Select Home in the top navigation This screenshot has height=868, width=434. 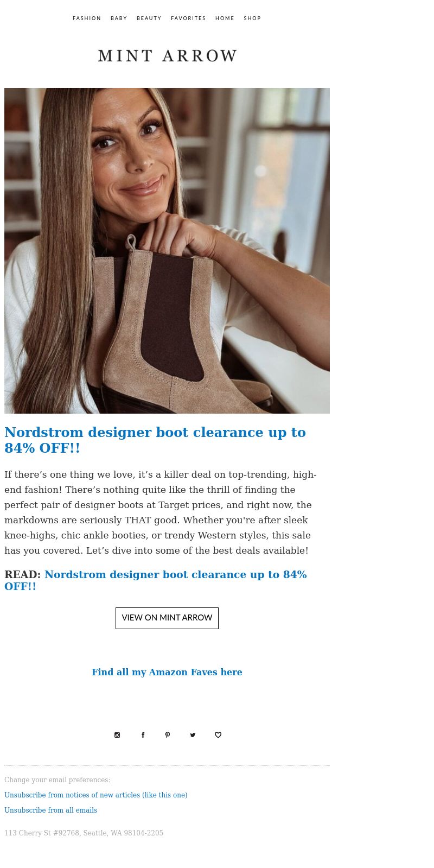(225, 18)
